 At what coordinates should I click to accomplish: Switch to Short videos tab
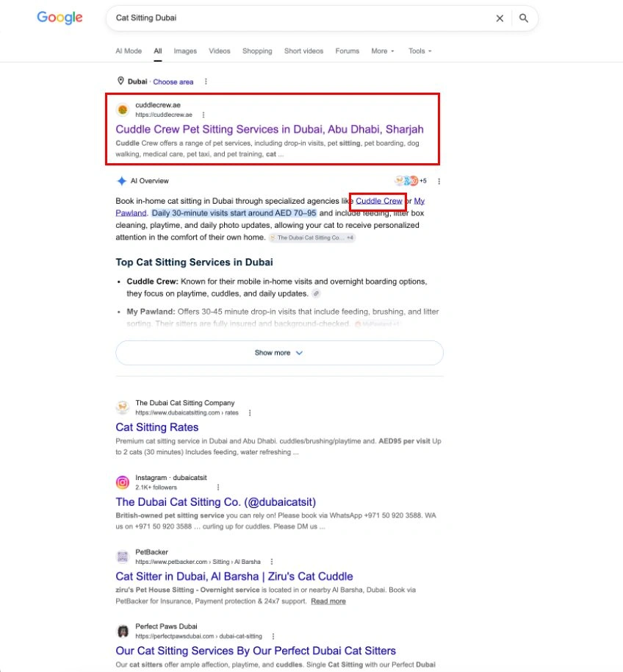pyautogui.click(x=303, y=51)
